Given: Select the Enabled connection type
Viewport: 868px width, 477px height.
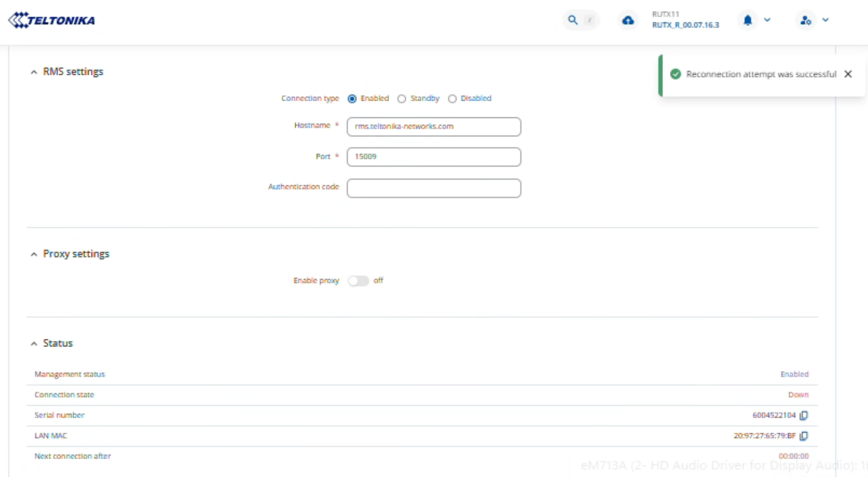Looking at the screenshot, I should 352,99.
